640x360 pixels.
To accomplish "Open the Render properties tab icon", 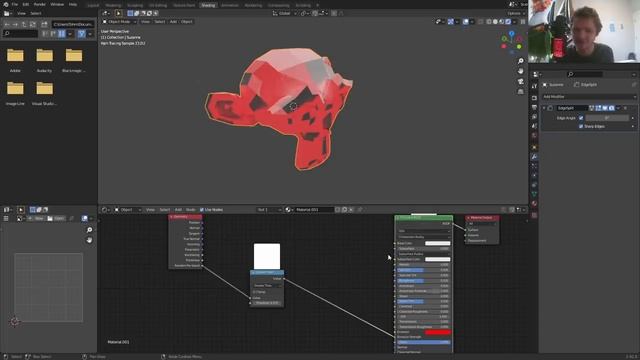I will (534, 98).
